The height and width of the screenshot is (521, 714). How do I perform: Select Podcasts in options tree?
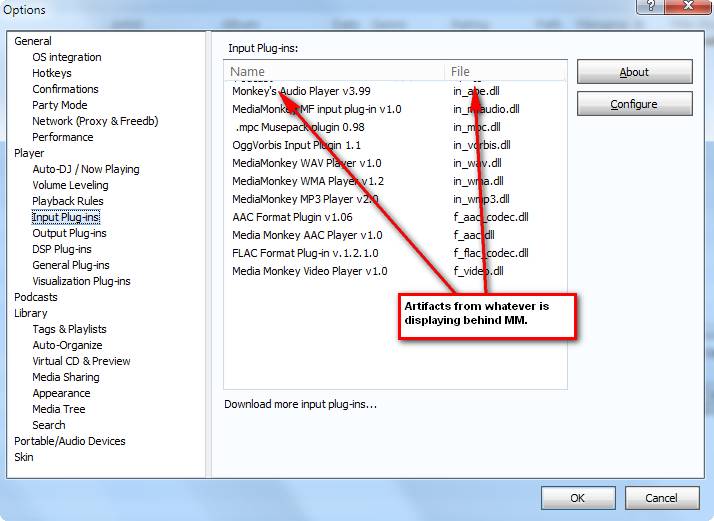click(36, 297)
